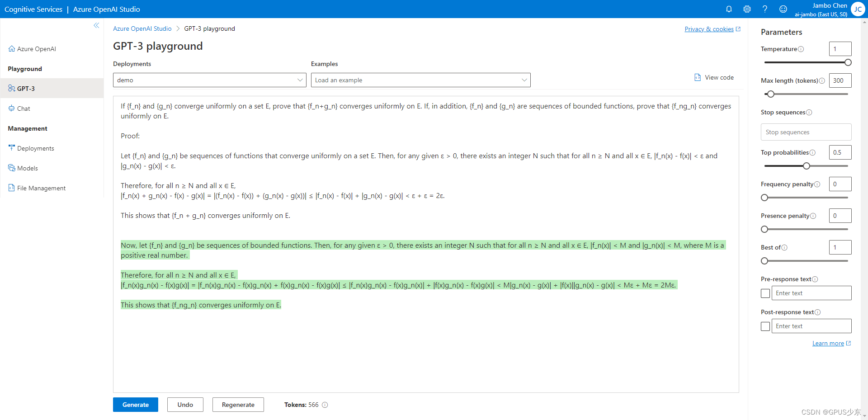Show Stop sequences info icon
Screen dimensions: 868x420
point(809,112)
